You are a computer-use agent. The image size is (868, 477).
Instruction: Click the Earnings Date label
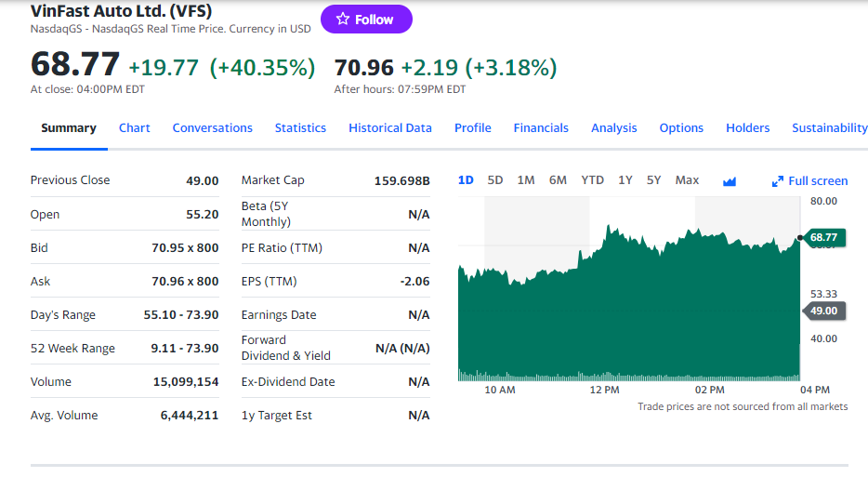pos(279,314)
